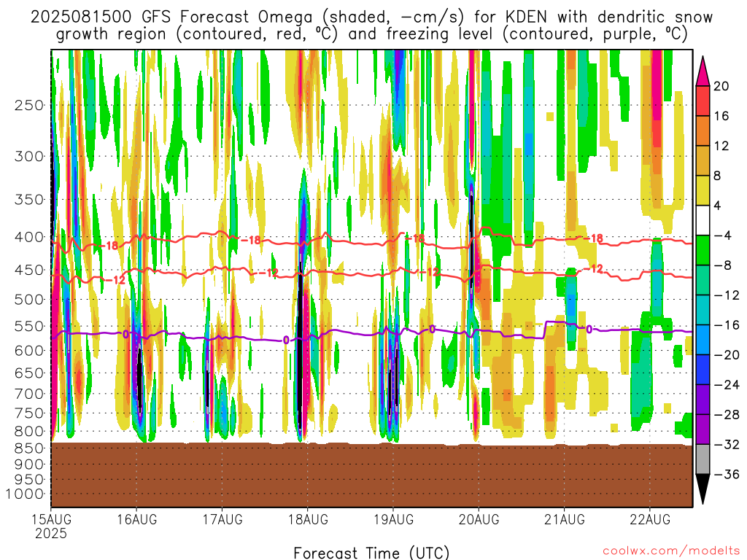Click the chart title starting 2025081500 GFS Forecast
The height and width of the screenshot is (560, 747).
pos(371,17)
